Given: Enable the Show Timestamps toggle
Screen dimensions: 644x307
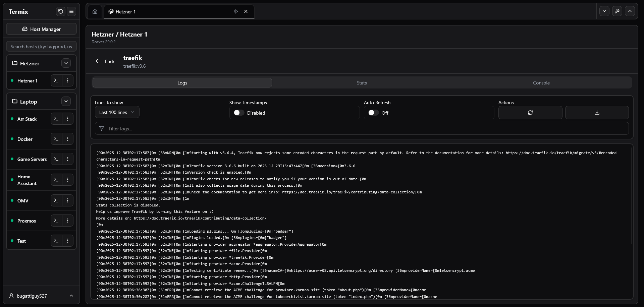Looking at the screenshot, I should point(239,113).
